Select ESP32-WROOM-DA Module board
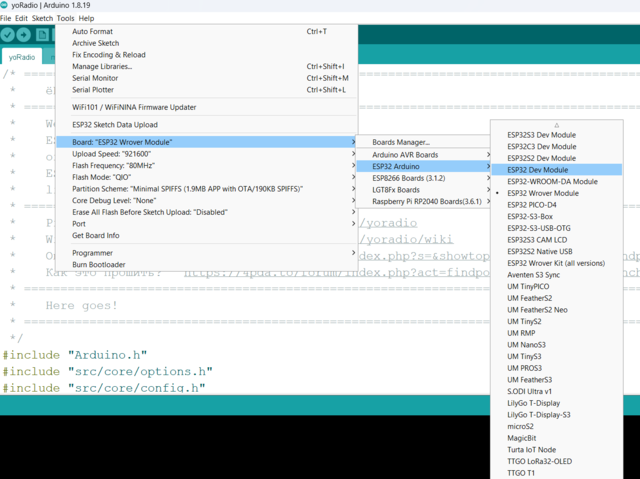Screen dimensions: 640x479 [x=557, y=182]
